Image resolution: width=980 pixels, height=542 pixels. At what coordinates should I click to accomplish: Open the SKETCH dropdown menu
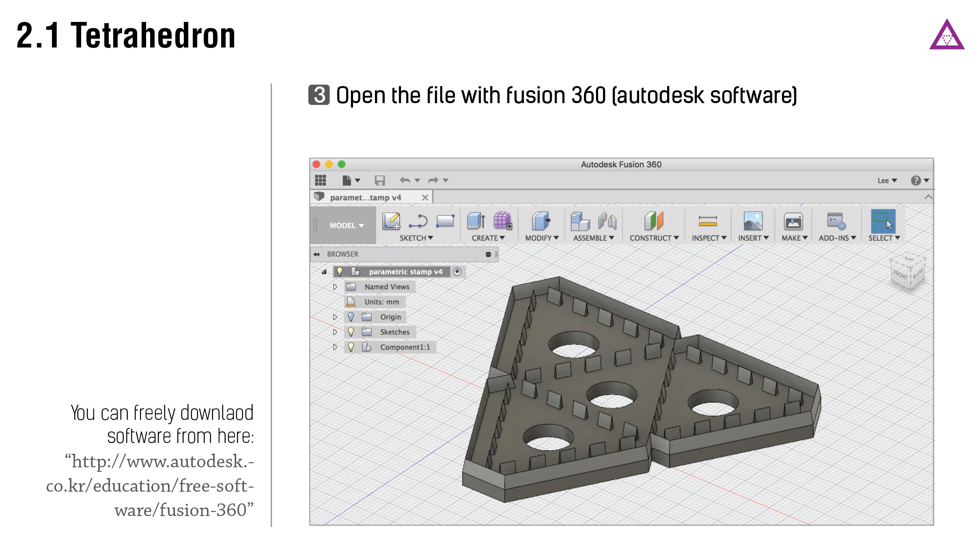[416, 238]
